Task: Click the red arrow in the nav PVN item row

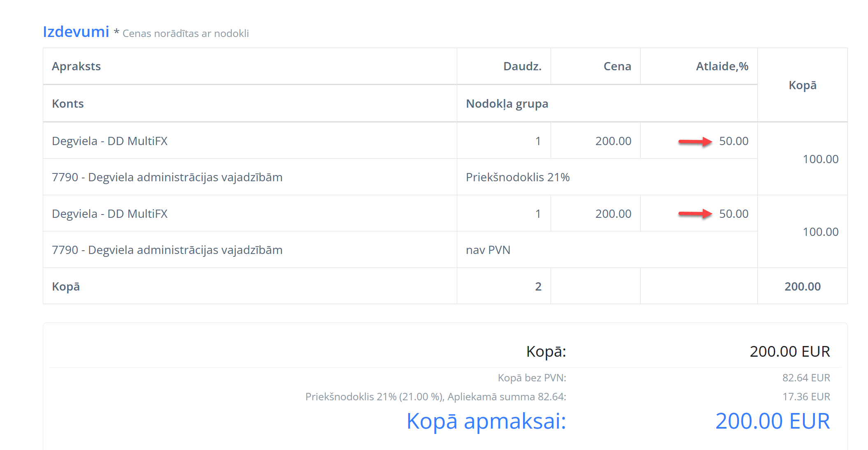Action: 695,214
